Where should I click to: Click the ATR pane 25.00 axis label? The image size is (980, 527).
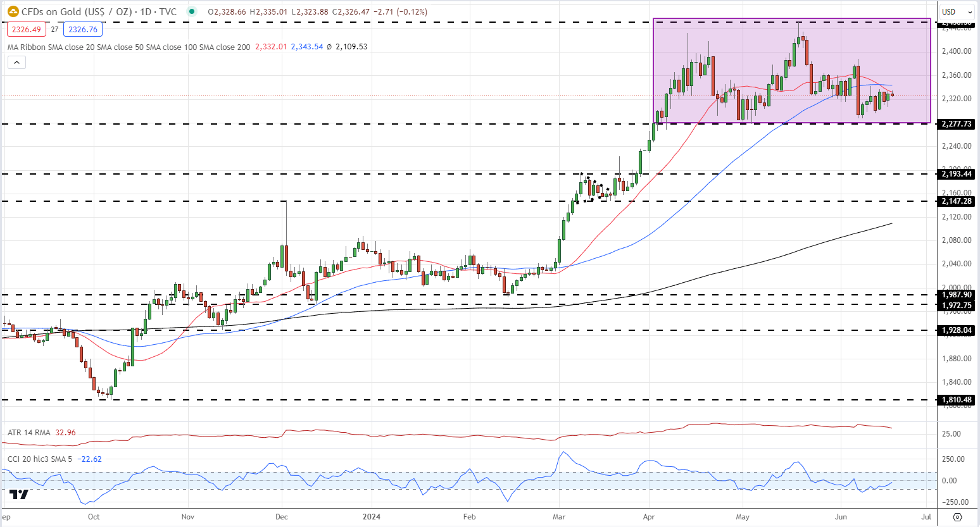(952, 434)
